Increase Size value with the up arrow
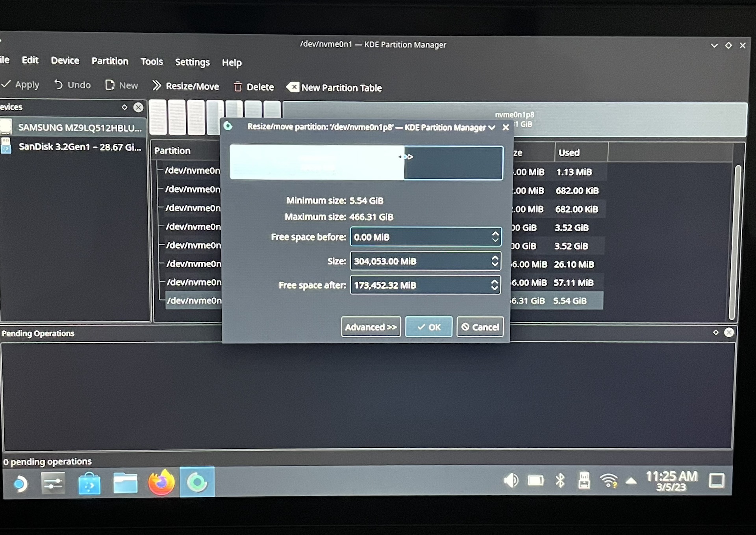This screenshot has width=756, height=535. tap(495, 257)
